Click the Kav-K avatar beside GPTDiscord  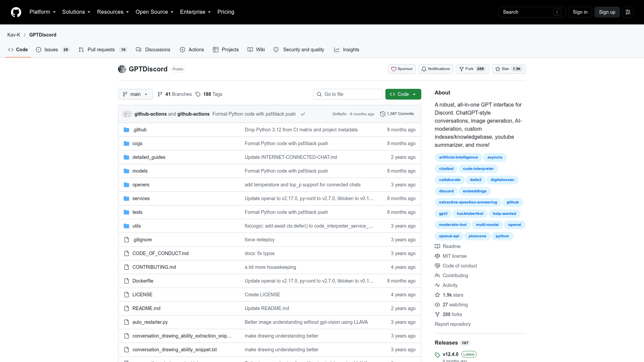click(x=122, y=69)
